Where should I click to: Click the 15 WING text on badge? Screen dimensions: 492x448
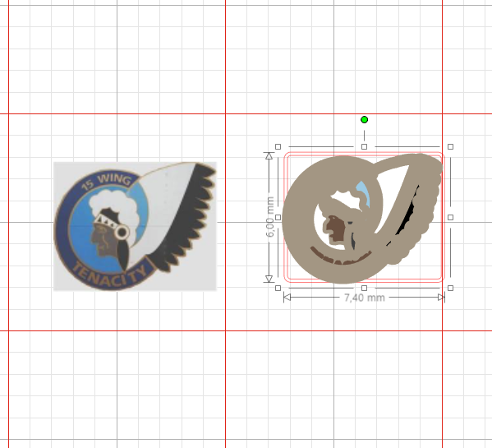(x=106, y=182)
